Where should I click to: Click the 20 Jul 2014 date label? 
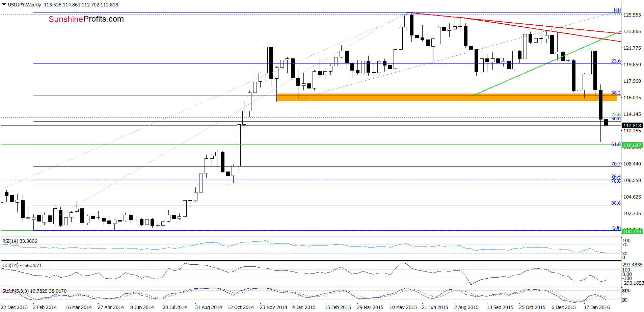(175, 307)
